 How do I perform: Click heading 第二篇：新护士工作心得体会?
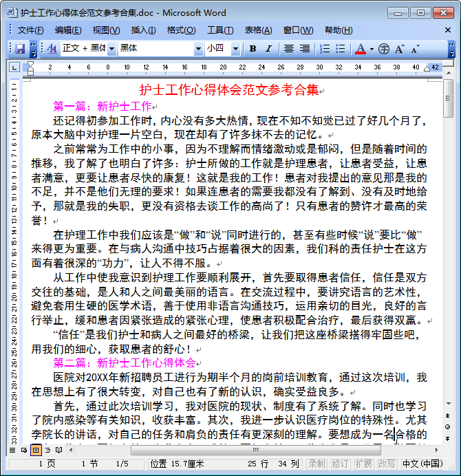point(125,363)
